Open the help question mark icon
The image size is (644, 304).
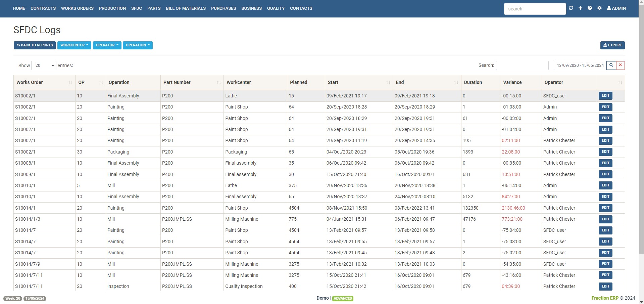click(x=590, y=8)
